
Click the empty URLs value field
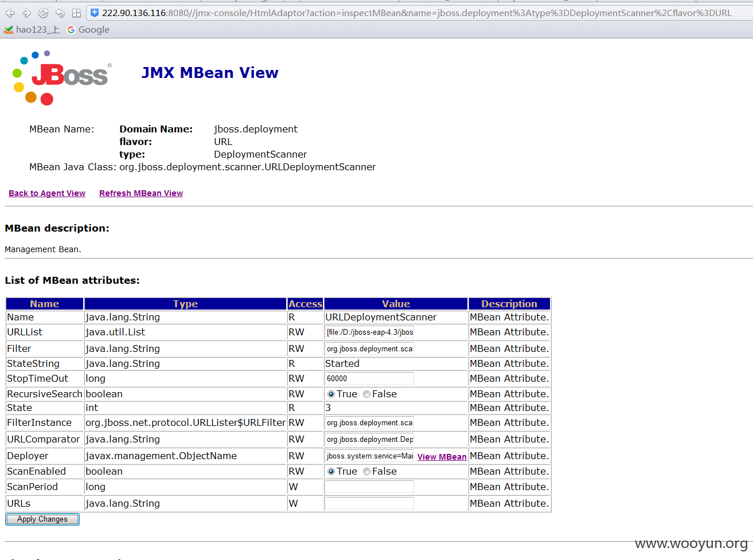pos(369,503)
